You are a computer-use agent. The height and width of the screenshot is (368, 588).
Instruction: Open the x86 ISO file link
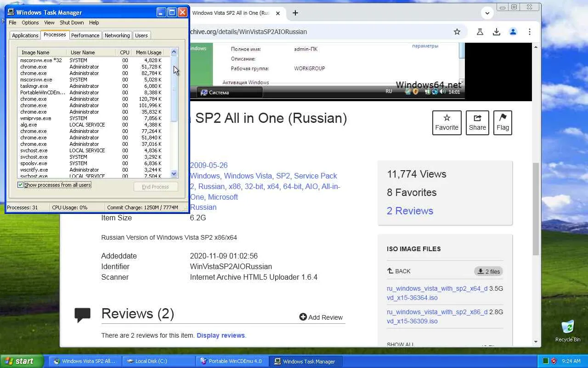[437, 316]
